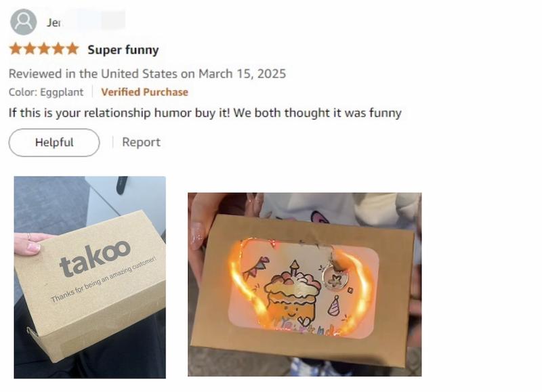Click the takoo logo on the box
Viewport: 542px width, 392px height.
(x=94, y=257)
